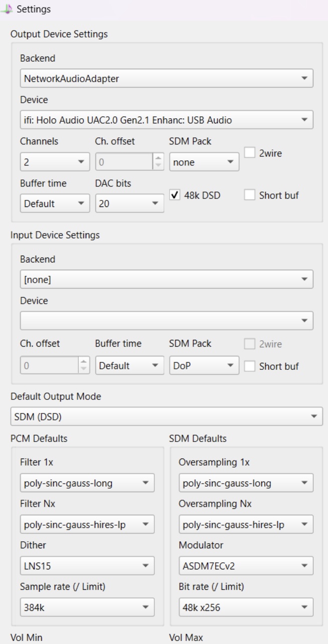Open the DAC bits dropdown

[129, 204]
